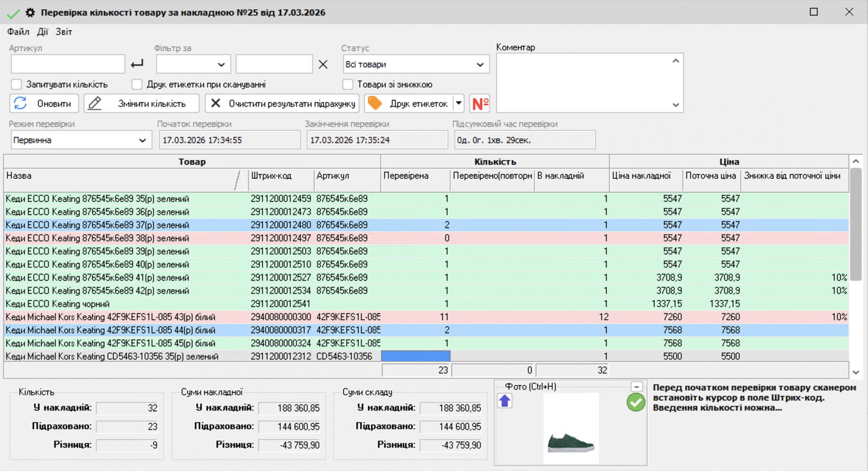Click Очистити результати підрахунку button
Viewport: 868px width, 471px height.
tap(282, 103)
